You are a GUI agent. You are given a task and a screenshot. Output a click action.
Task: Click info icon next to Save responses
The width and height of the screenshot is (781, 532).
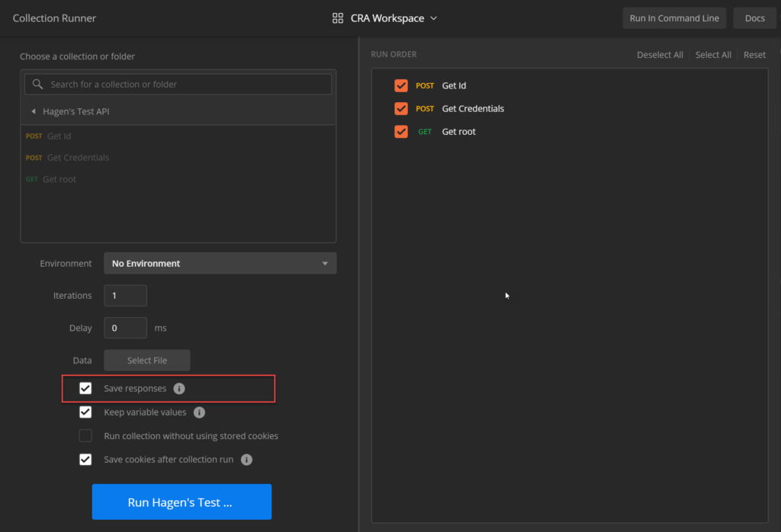coord(179,389)
